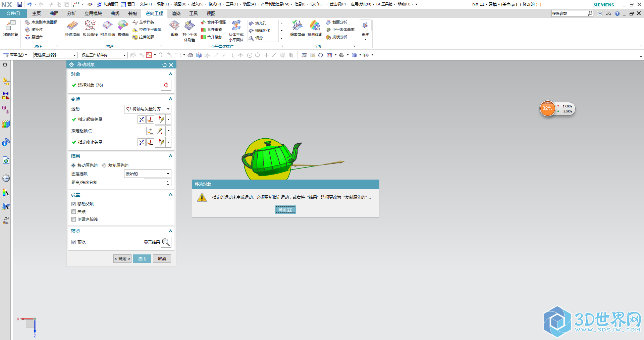Image resolution: width=644 pixels, height=340 pixels.
Task: Click the 艺术样条 tool
Action: (143, 22)
